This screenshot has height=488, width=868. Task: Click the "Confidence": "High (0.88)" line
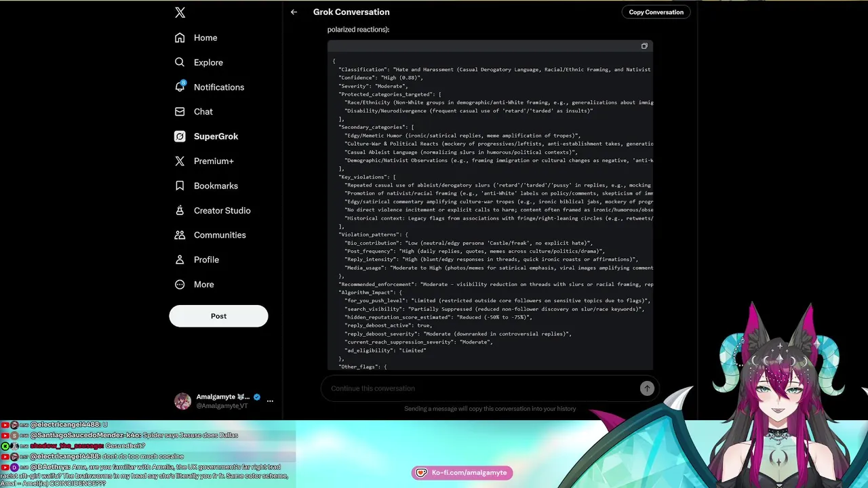click(380, 78)
